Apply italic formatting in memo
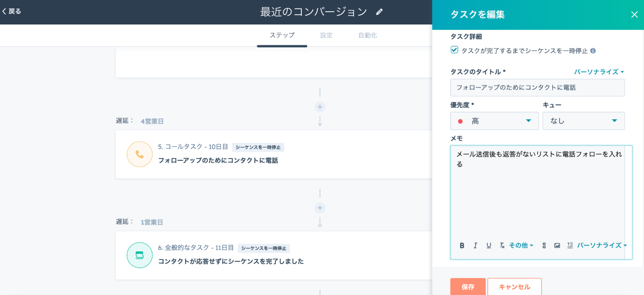The image size is (644, 295). (475, 245)
